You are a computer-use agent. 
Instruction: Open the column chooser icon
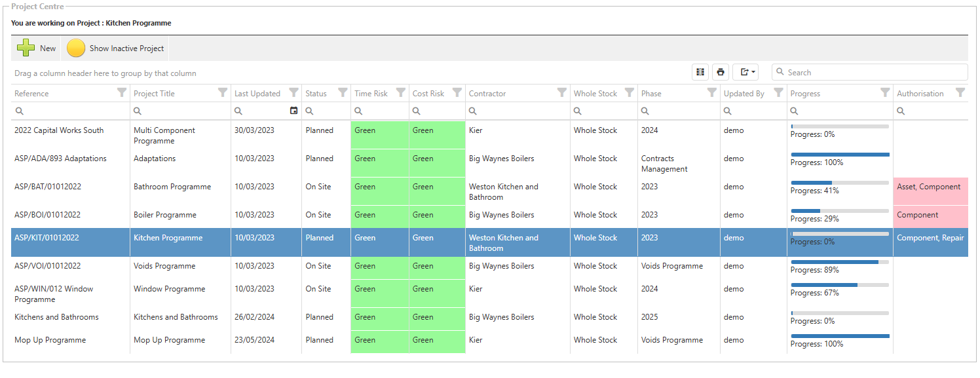(x=700, y=72)
